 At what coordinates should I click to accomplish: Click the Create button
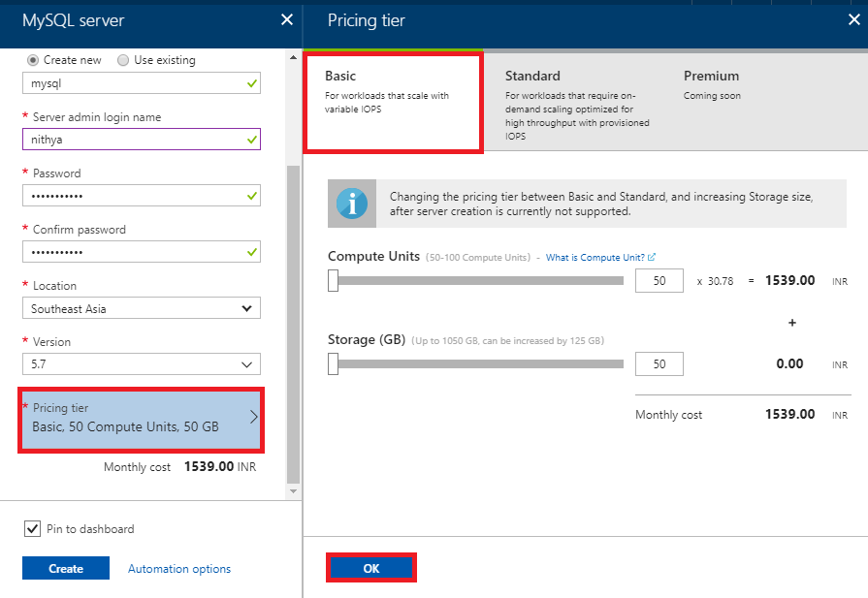tap(65, 569)
